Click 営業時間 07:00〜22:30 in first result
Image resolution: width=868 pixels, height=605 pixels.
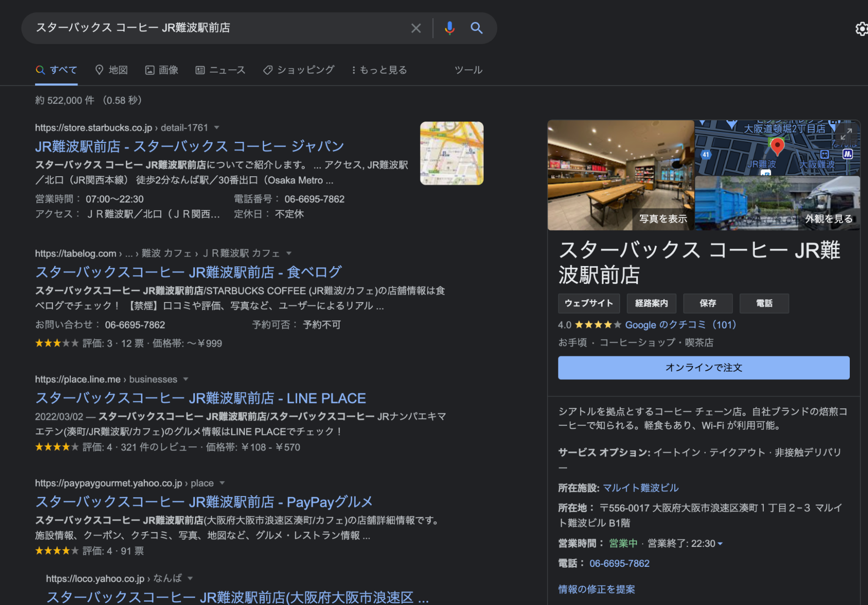pos(89,199)
